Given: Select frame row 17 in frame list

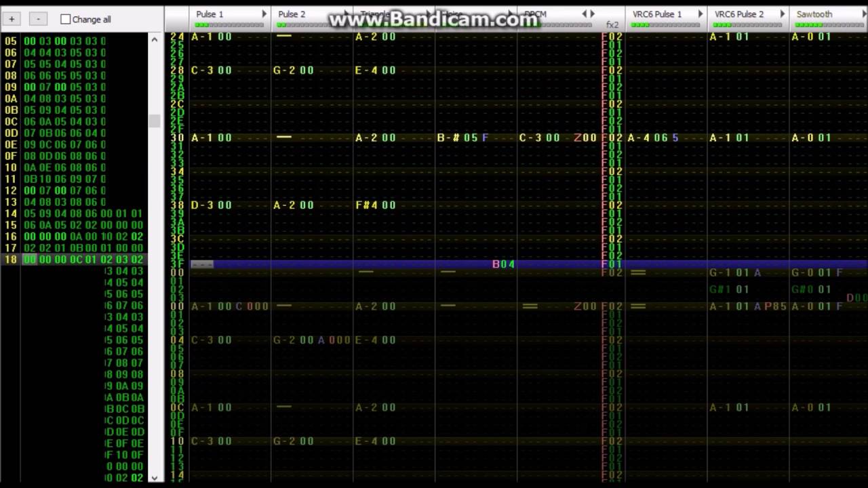Looking at the screenshot, I should point(73,248).
